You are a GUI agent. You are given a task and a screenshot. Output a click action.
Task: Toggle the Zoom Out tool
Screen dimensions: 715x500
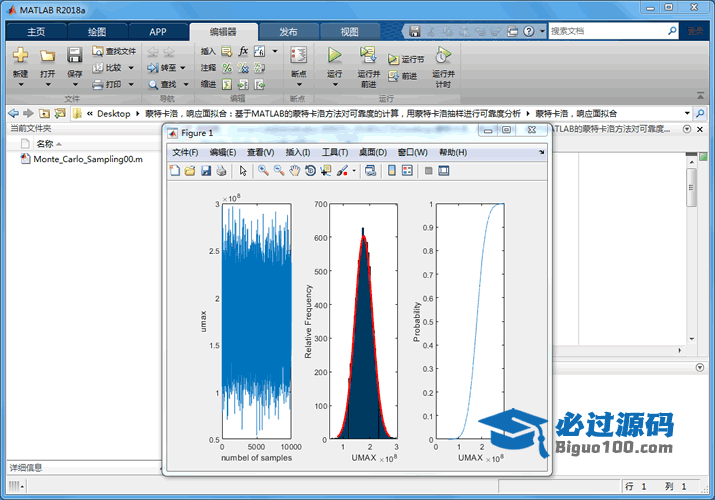pos(279,171)
